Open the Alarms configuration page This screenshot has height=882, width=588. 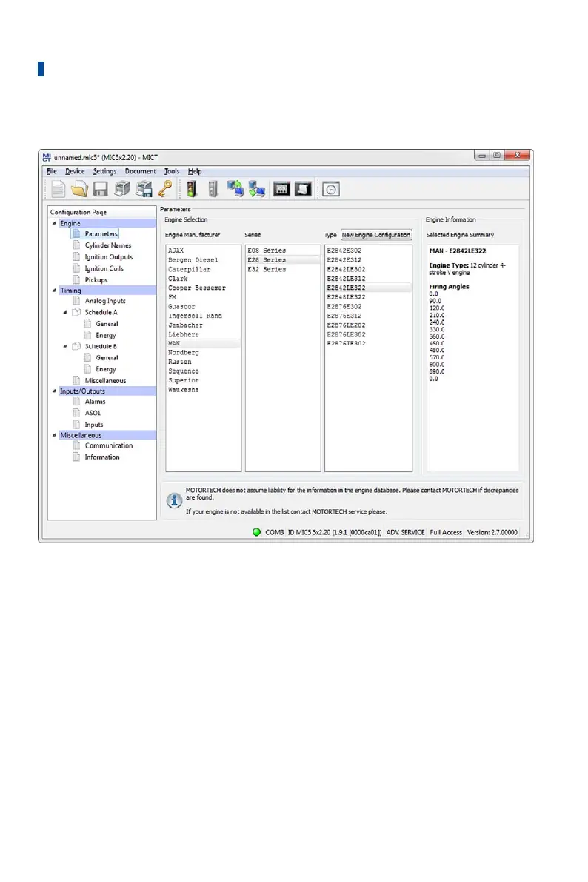pos(95,402)
